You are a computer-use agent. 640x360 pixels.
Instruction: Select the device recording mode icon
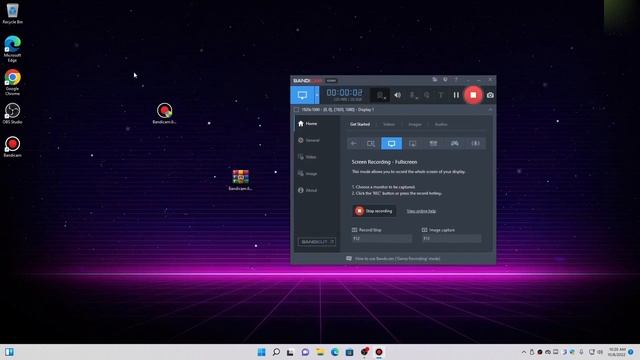click(x=433, y=144)
